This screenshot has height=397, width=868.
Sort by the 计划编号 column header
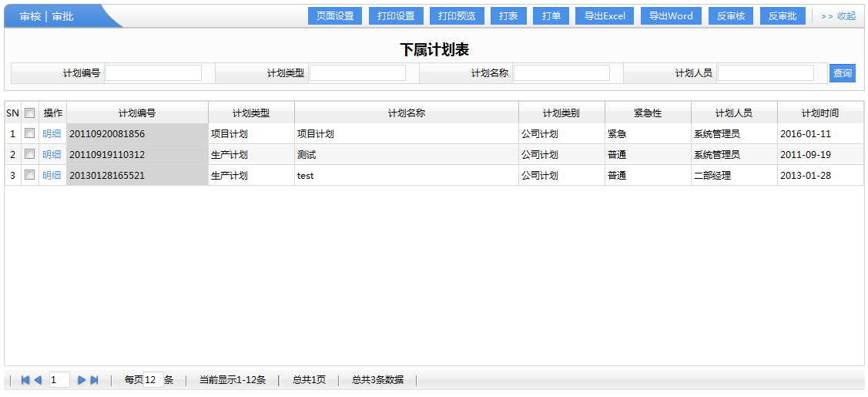[x=137, y=113]
